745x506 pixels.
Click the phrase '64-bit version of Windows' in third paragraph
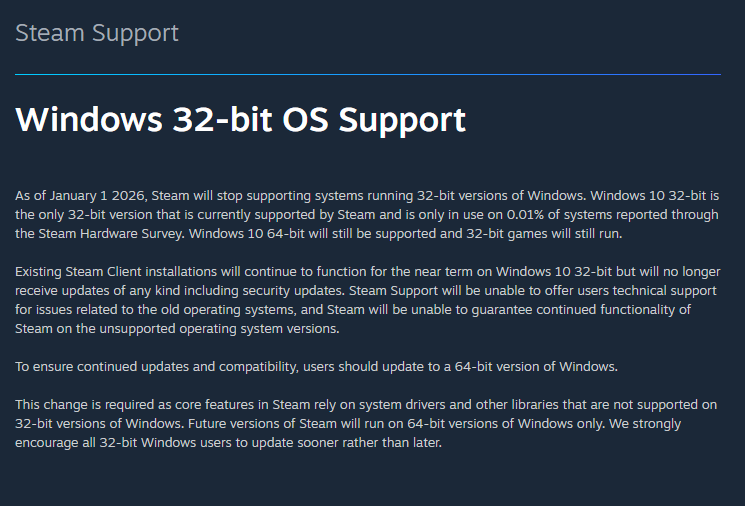[535, 367]
